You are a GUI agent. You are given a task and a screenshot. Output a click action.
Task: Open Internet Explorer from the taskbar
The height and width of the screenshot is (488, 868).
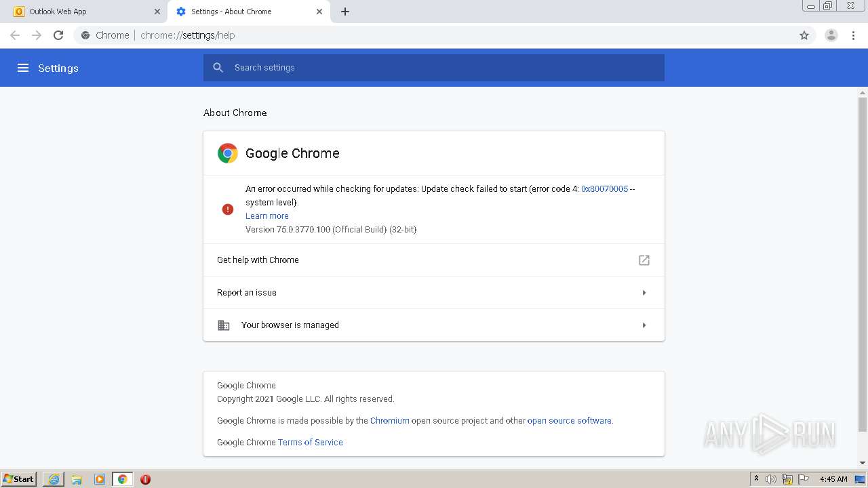point(54,479)
